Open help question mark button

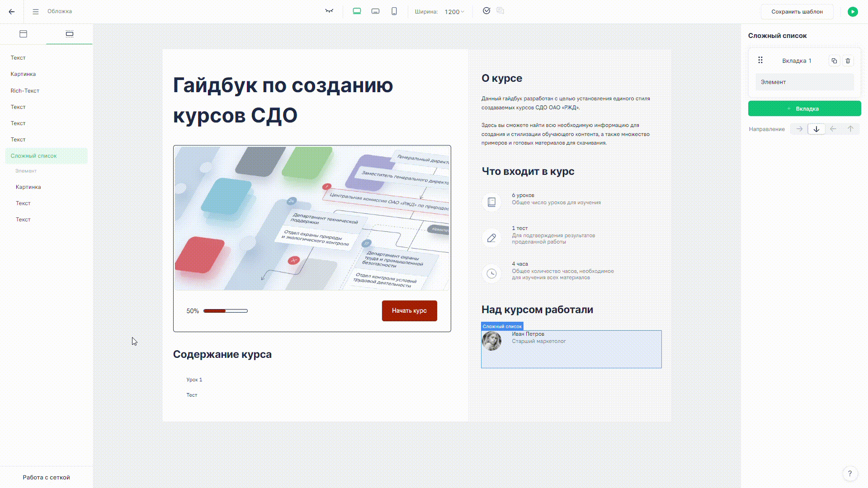(850, 473)
